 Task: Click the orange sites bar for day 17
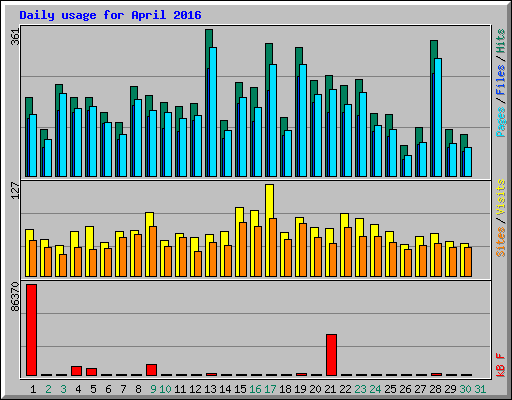click(273, 247)
